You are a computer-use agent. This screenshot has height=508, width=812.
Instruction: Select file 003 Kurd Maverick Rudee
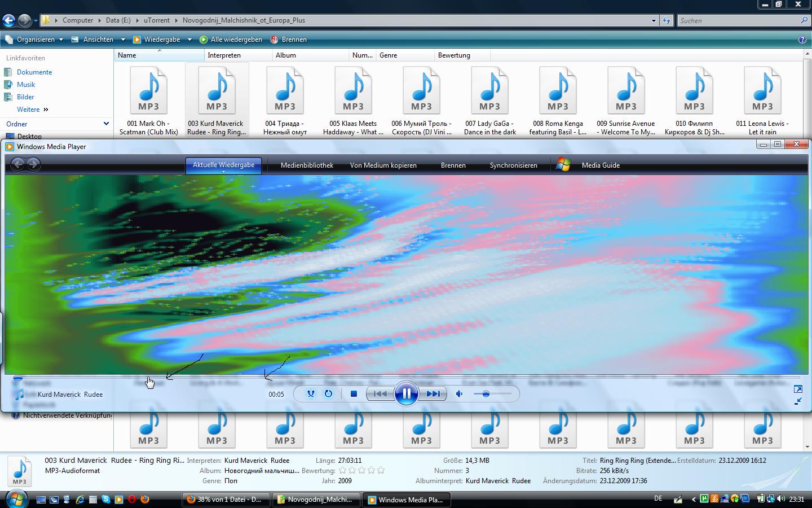click(x=217, y=101)
